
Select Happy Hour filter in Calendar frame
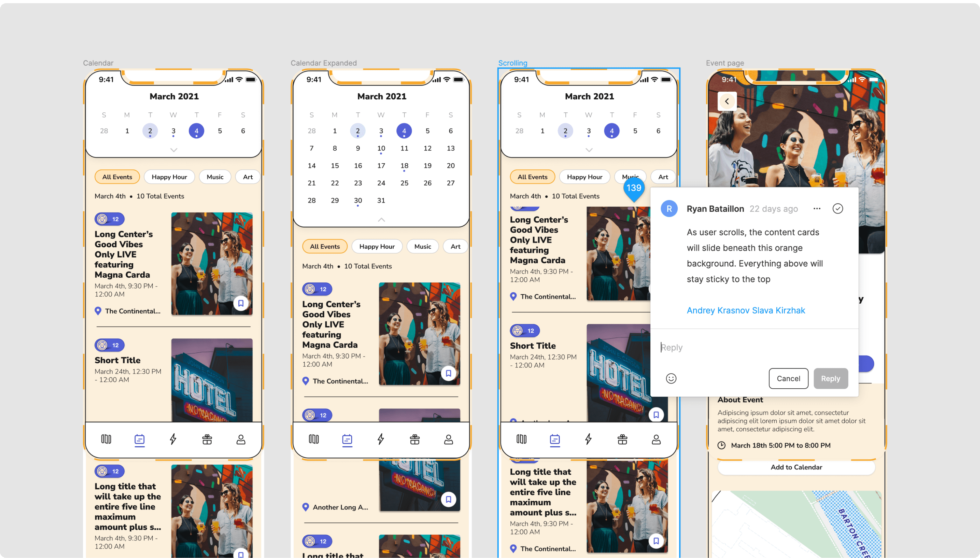pos(169,177)
